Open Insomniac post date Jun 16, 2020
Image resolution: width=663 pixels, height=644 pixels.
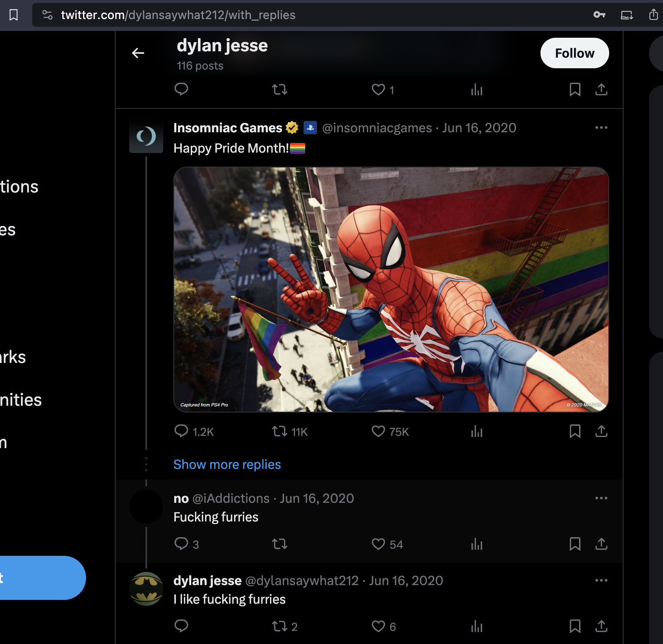tap(479, 128)
